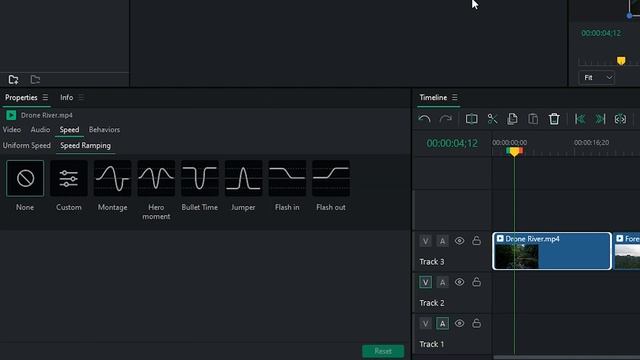The height and width of the screenshot is (360, 640).
Task: Click the timeline playhead marker
Action: pyautogui.click(x=514, y=151)
